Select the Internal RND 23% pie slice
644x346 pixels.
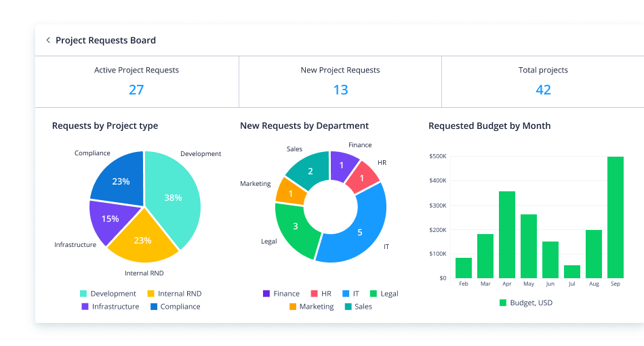click(x=143, y=241)
